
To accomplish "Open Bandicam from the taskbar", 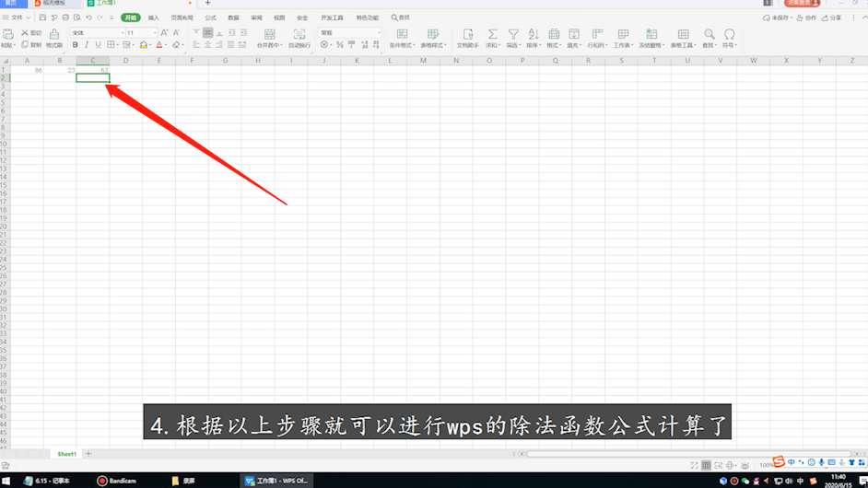I will (117, 481).
